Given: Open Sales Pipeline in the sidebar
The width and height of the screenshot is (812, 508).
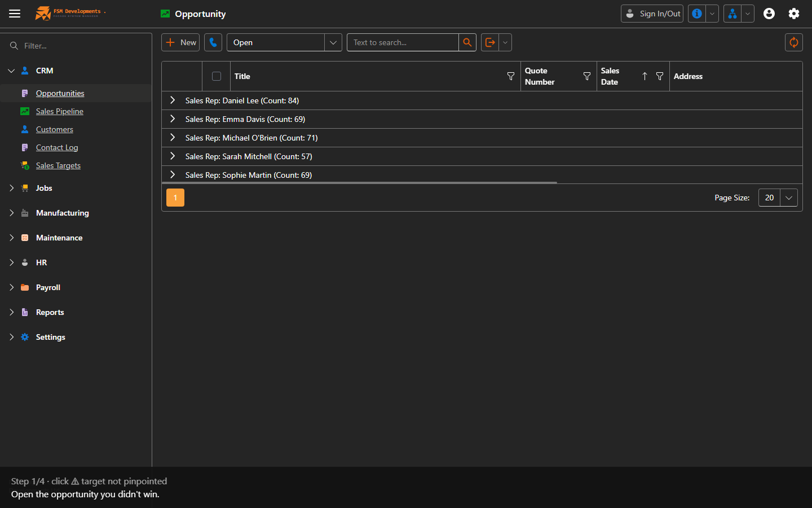Looking at the screenshot, I should pos(59,111).
